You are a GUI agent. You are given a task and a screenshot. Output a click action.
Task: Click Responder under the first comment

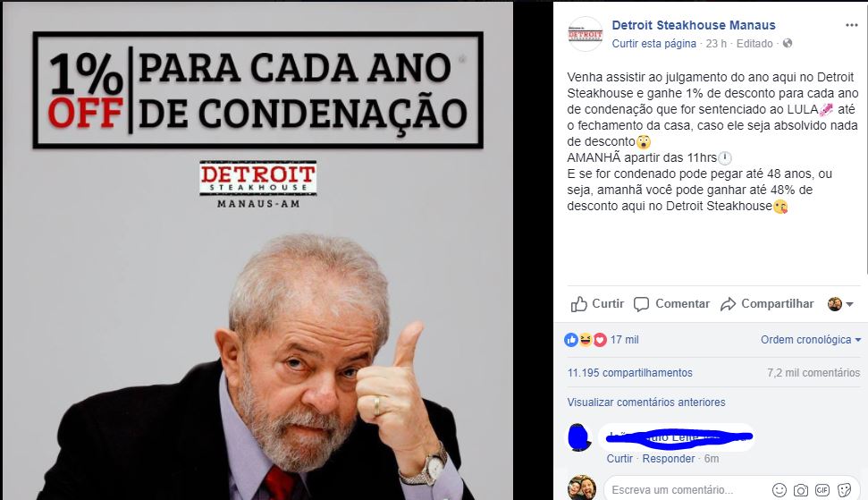(668, 459)
